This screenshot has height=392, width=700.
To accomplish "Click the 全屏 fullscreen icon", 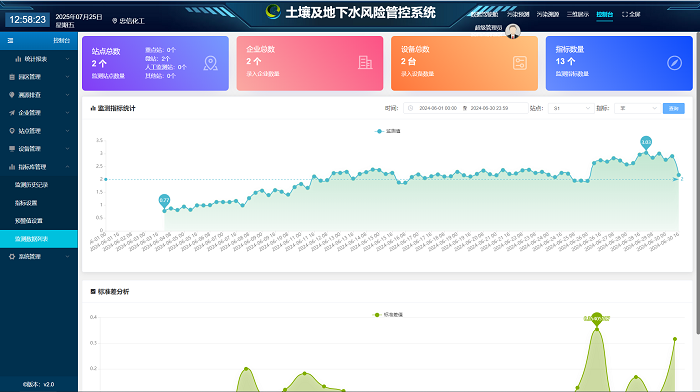I will coord(625,14).
